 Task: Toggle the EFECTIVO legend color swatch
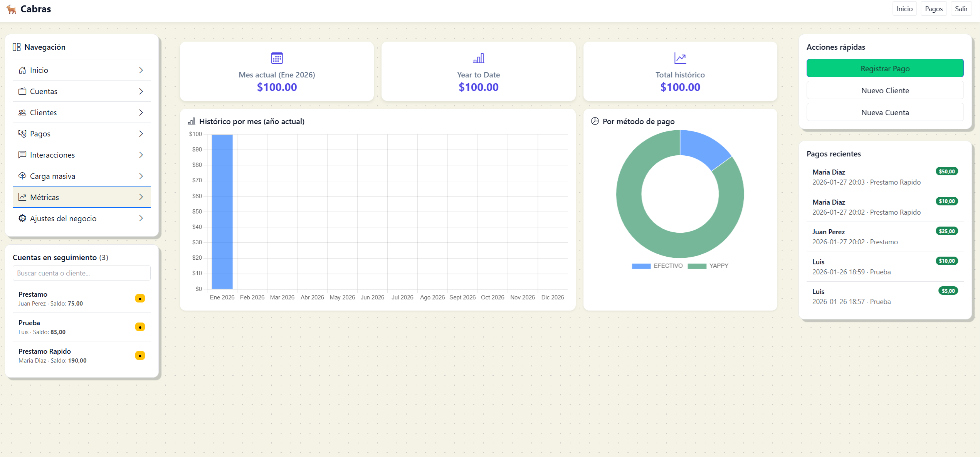click(x=641, y=266)
